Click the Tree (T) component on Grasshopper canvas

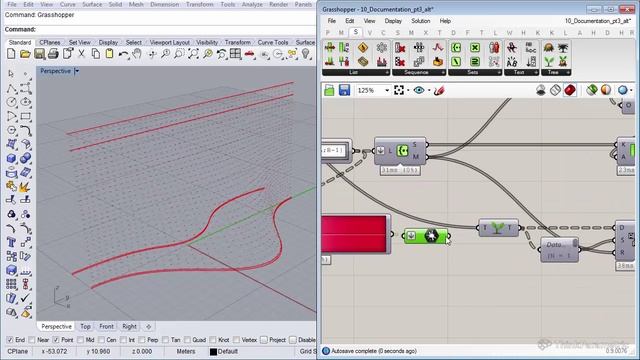pyautogui.click(x=498, y=228)
